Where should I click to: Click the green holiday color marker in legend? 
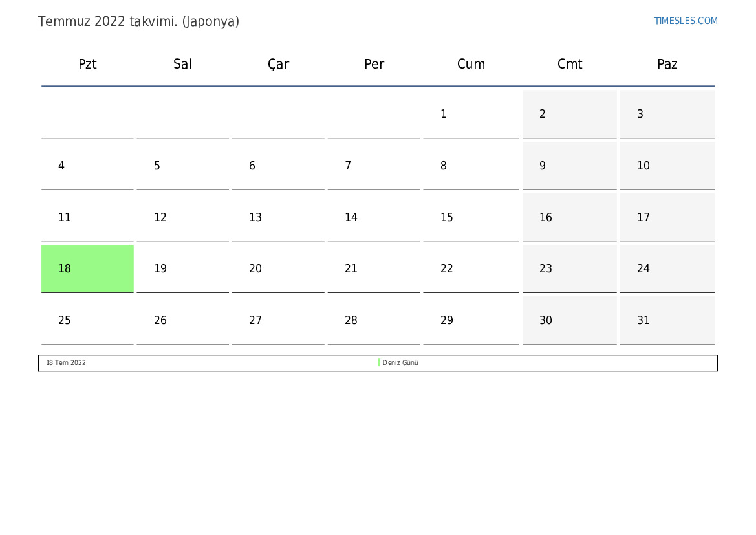tap(379, 363)
